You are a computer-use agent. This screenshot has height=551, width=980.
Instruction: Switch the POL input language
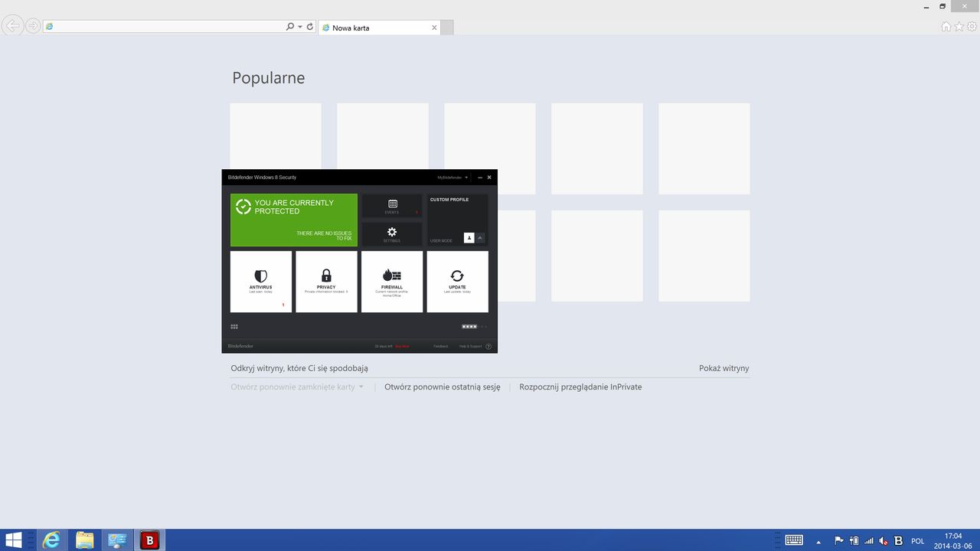(x=918, y=541)
